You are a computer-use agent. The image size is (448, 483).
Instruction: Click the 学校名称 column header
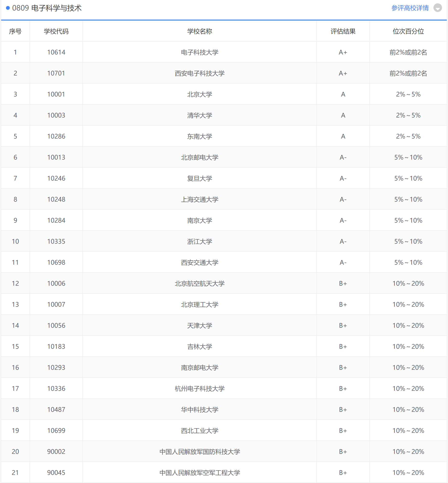(199, 31)
